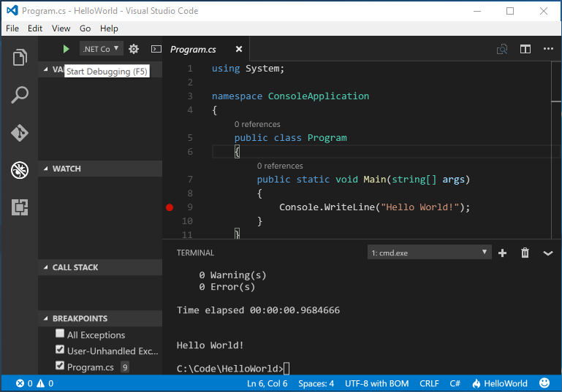Open the View menu
The image size is (562, 392).
[x=61, y=28]
